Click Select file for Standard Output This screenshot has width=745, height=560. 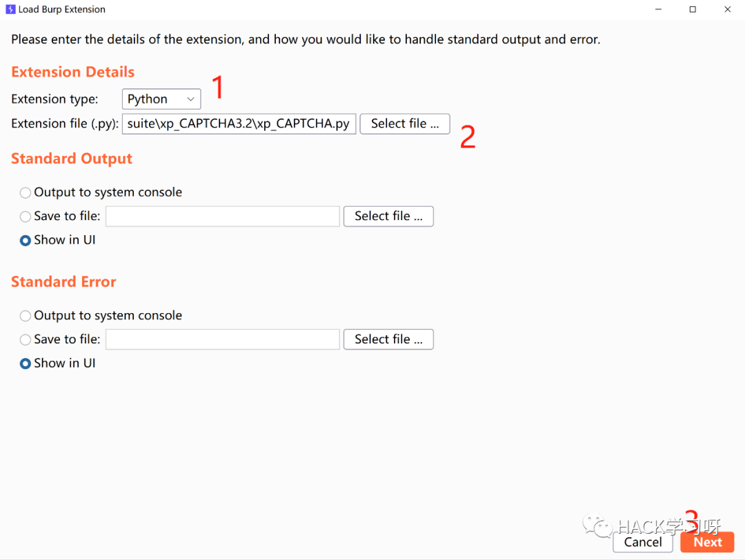[x=388, y=216]
